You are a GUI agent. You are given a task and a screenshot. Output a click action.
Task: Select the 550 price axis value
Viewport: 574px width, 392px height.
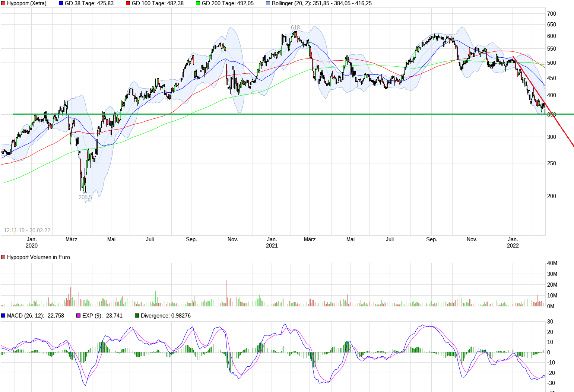552,49
